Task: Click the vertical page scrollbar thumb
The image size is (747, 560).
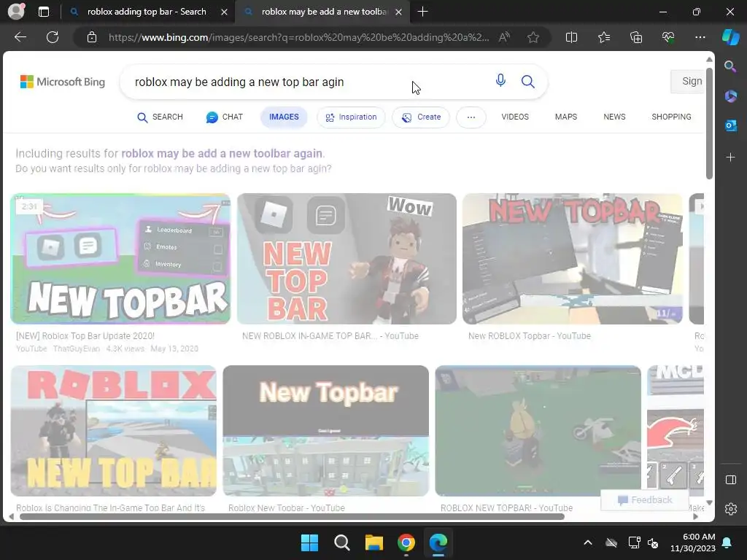Action: tap(709, 122)
